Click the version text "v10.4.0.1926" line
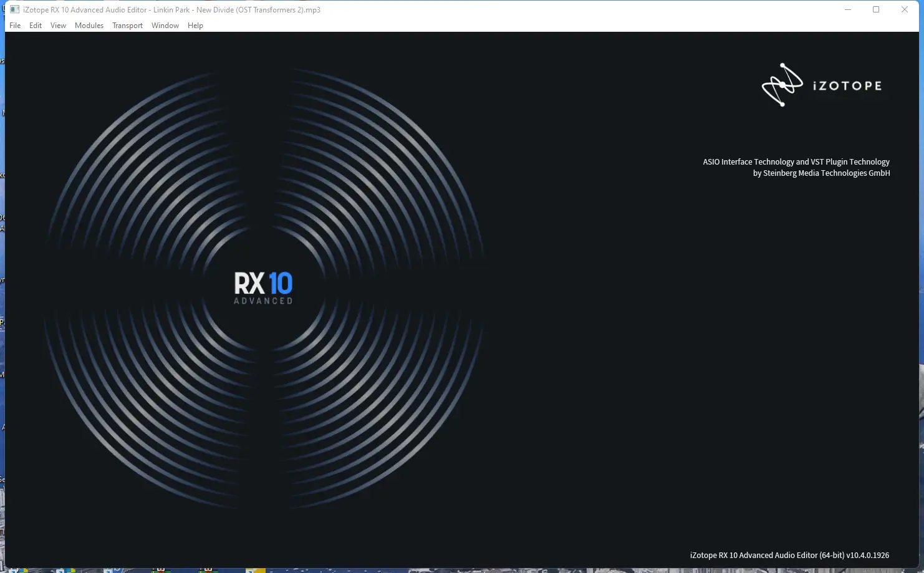 point(789,555)
